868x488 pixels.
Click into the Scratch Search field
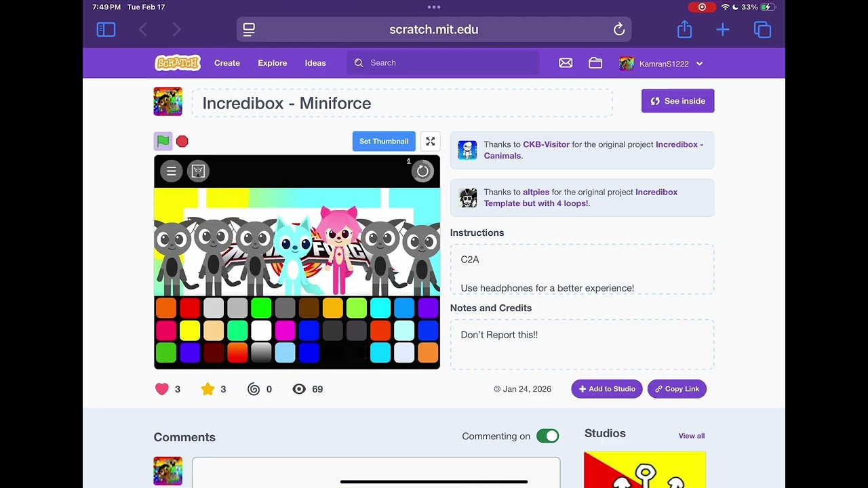443,63
